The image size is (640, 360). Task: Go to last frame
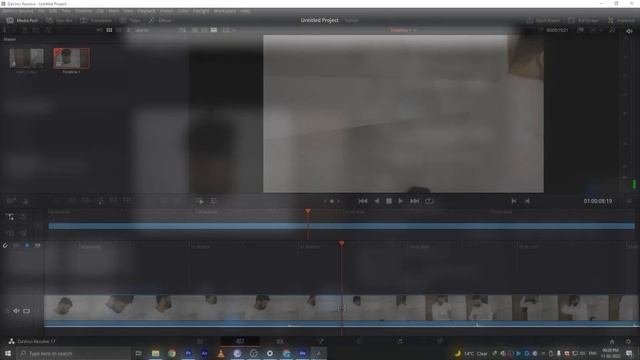pos(414,201)
